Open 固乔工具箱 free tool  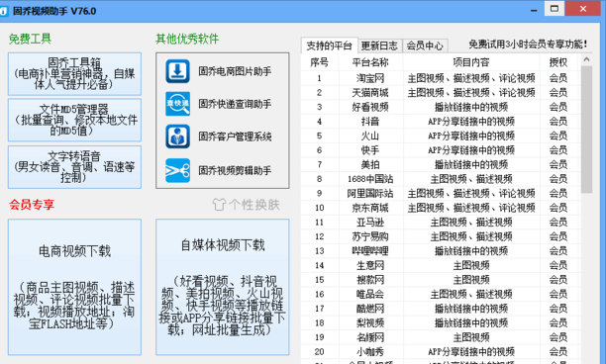click(74, 74)
